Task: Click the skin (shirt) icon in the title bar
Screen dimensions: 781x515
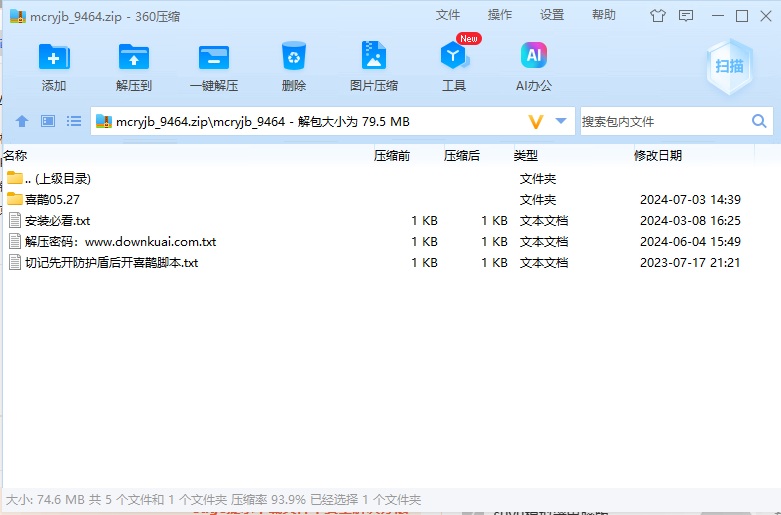Action: click(x=658, y=16)
